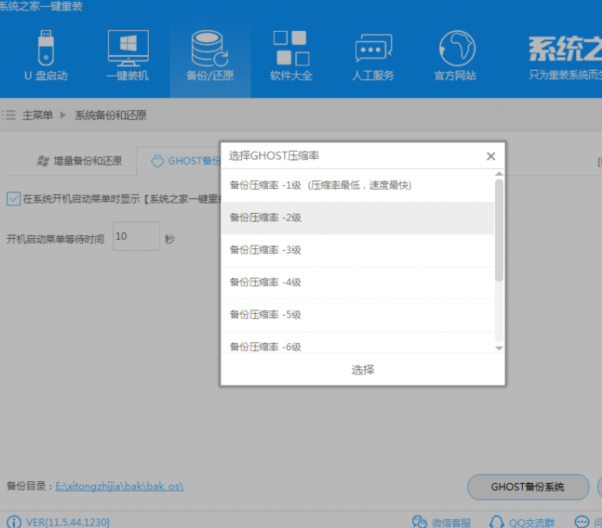Toggle the boot menu display checkbox

tap(13, 198)
